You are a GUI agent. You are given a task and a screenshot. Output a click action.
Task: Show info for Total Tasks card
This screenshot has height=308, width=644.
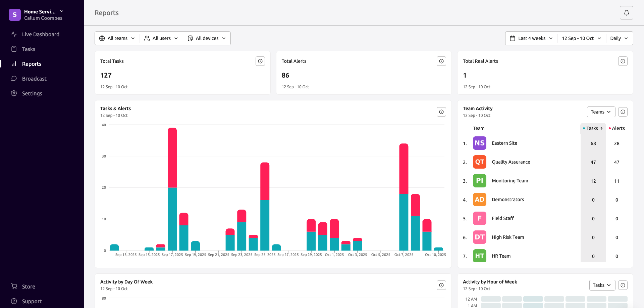260,61
